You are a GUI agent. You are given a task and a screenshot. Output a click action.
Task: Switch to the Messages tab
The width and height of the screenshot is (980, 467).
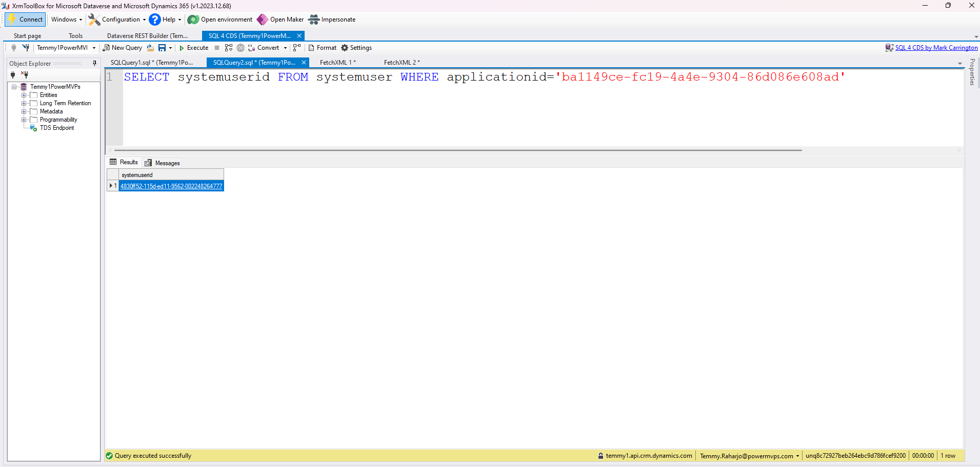point(162,163)
